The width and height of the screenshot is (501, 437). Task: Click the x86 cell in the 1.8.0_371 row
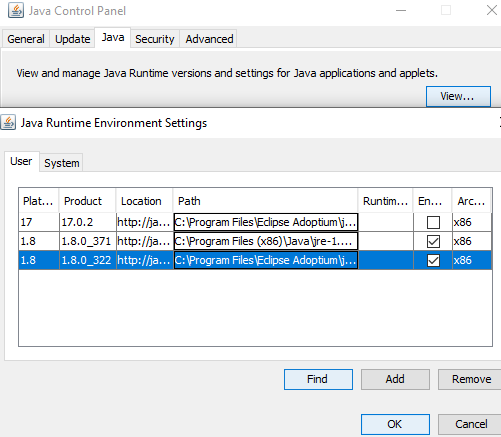(x=472, y=241)
